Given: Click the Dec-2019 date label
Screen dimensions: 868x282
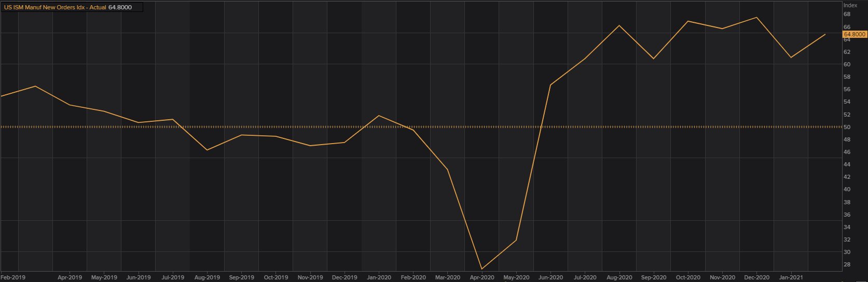Looking at the screenshot, I should (x=345, y=277).
